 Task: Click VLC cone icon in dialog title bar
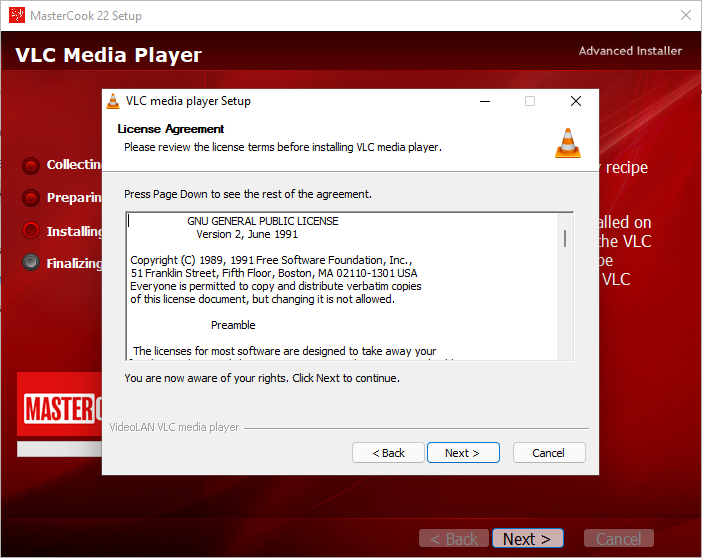click(x=113, y=101)
